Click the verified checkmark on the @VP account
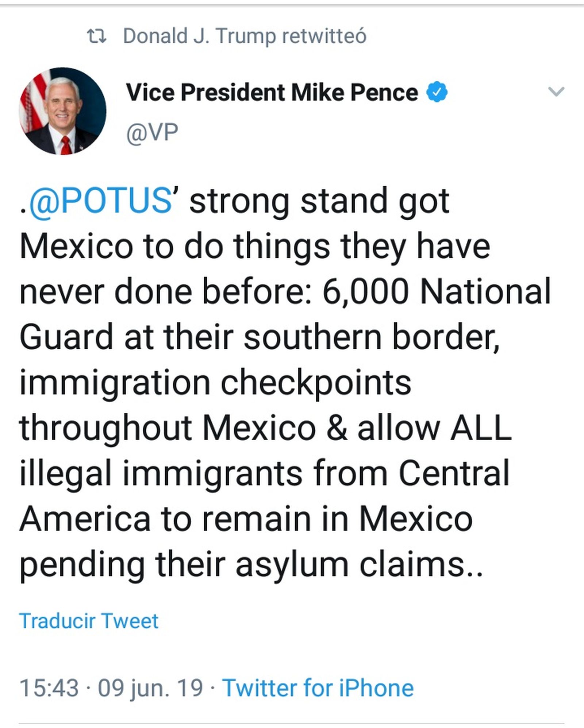The width and height of the screenshot is (584, 728). point(437,92)
